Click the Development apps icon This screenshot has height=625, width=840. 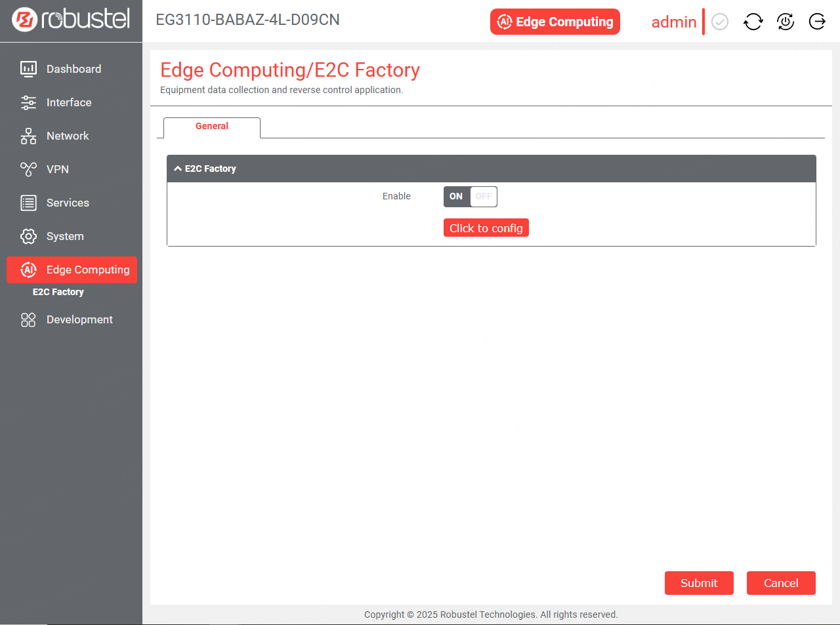click(x=28, y=319)
